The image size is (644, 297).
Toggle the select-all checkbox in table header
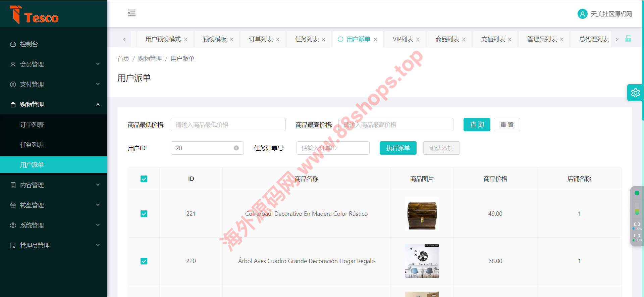(144, 179)
